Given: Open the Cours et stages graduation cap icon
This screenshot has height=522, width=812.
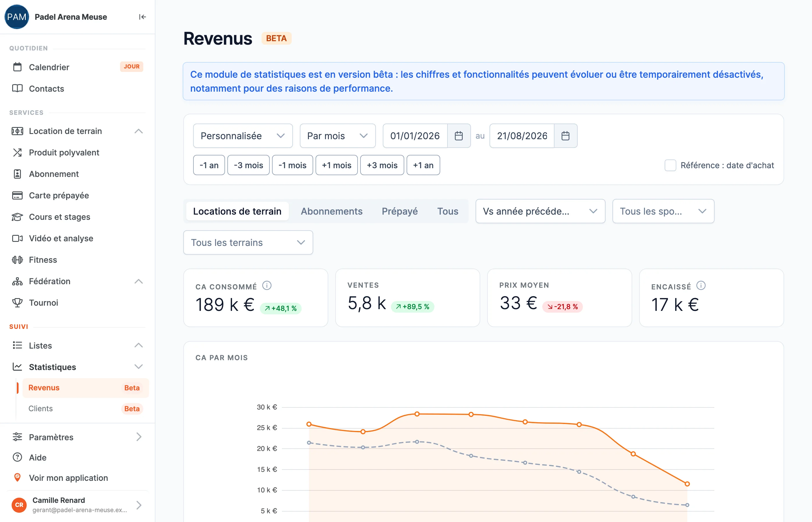Looking at the screenshot, I should coord(17,217).
